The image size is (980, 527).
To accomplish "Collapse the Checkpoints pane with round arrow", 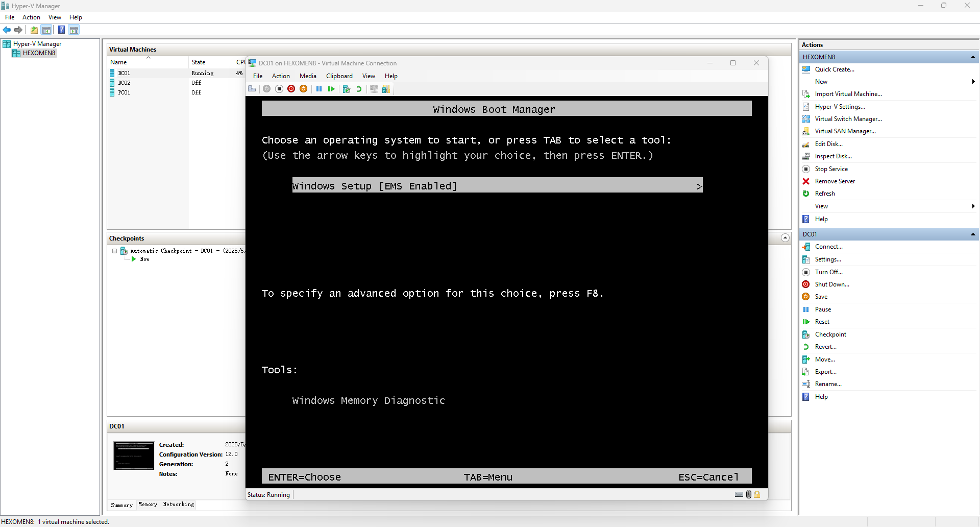I will coord(785,238).
